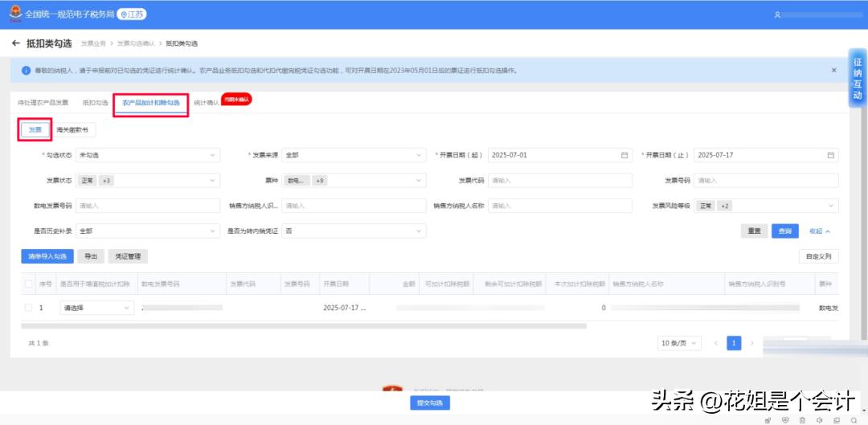Click the back arrow beside 抵扣类勾选
The height and width of the screenshot is (425, 868).
15,43
